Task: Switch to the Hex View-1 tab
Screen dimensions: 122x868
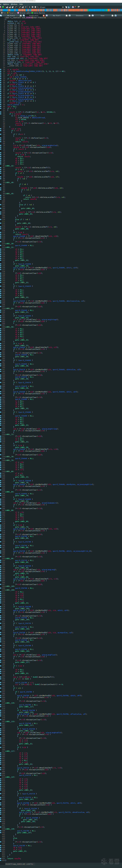Action: (57, 16)
